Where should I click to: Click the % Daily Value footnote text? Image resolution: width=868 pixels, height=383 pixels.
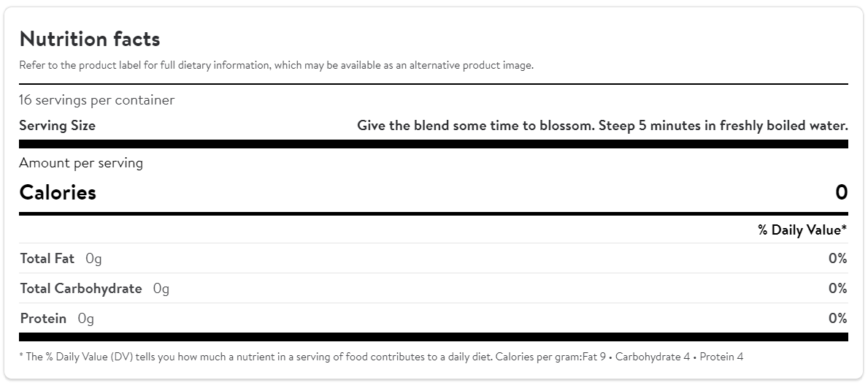point(381,357)
